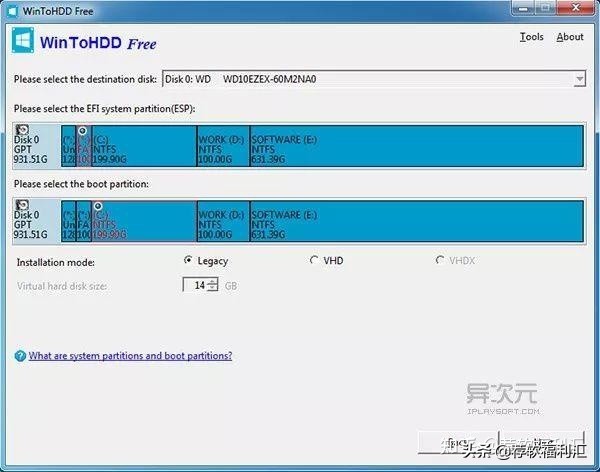Choose the FAT 100 partition in boot row
600x472 pixels.
[84, 221]
